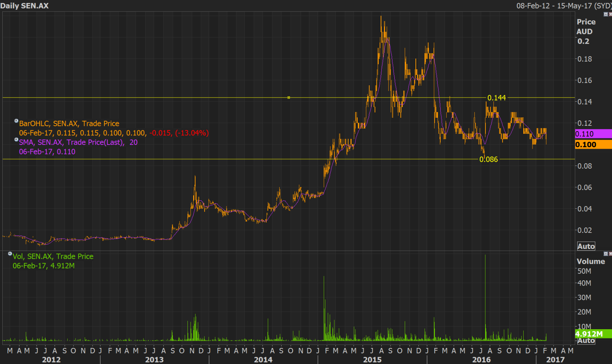Select the BarOHLC, SEN.AX, Trade Price legend
Viewport: 612px width, 364px height.
69,123
